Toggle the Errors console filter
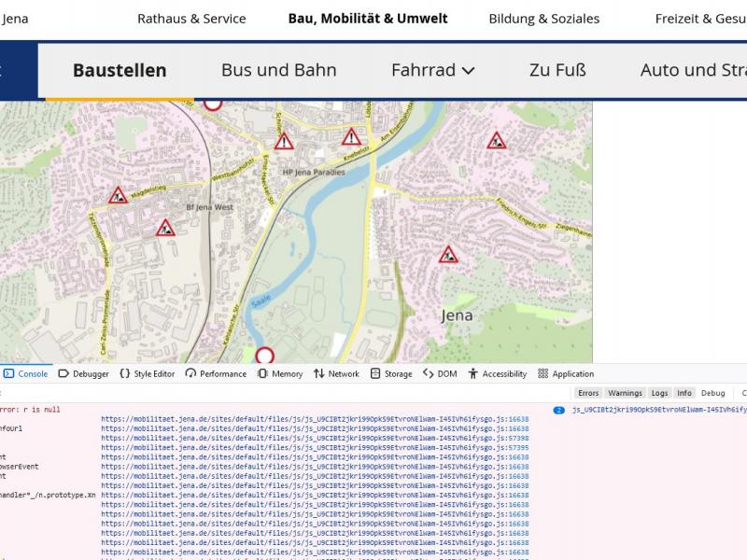The image size is (747, 560). coord(588,393)
